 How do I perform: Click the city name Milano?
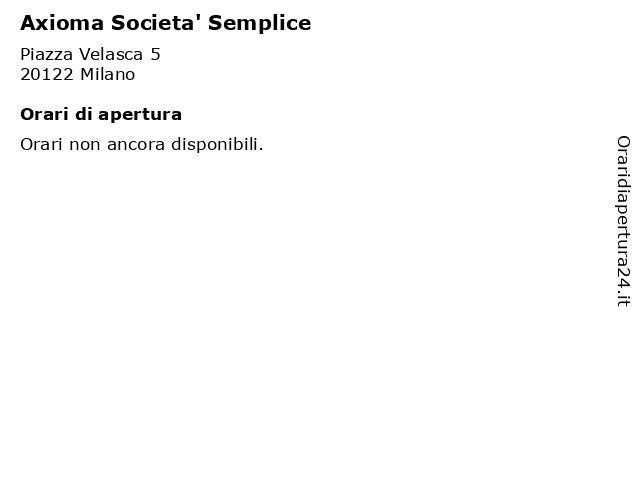click(107, 75)
